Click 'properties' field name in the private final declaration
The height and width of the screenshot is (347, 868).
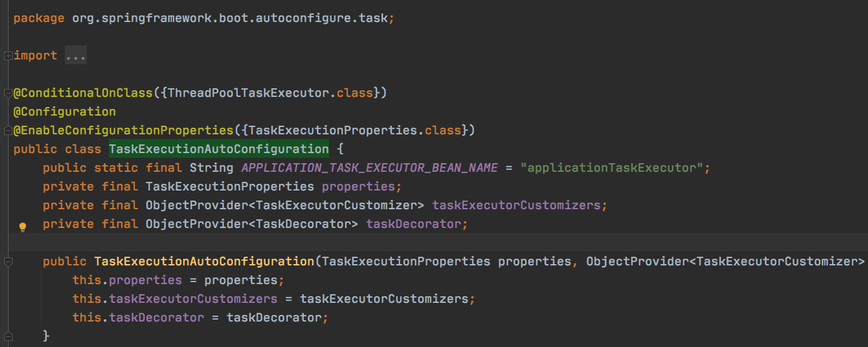pyautogui.click(x=359, y=187)
